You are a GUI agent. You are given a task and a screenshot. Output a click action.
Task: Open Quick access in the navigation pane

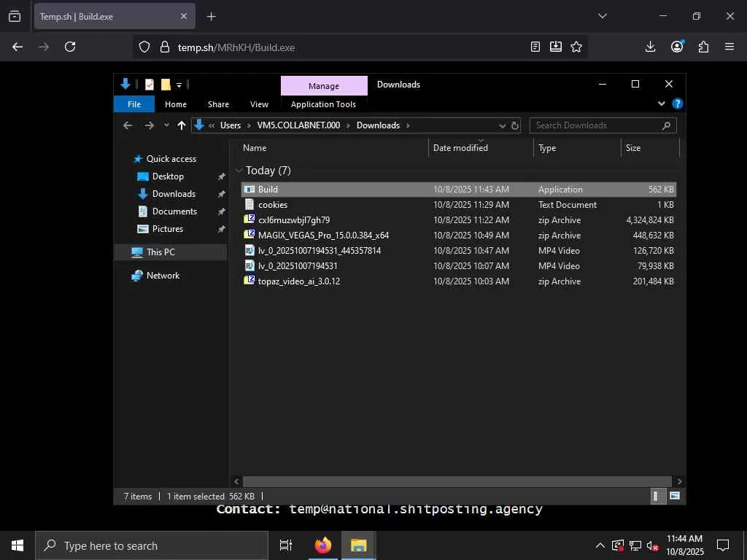coord(171,158)
